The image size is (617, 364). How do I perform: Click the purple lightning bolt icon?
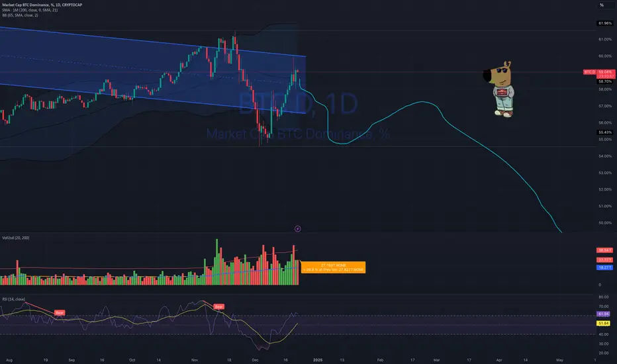[297, 228]
